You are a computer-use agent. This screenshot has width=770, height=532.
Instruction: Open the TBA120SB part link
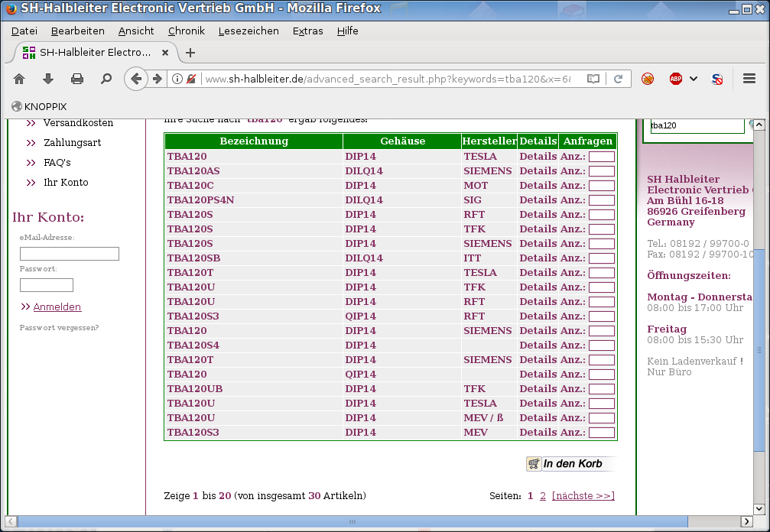pos(193,258)
